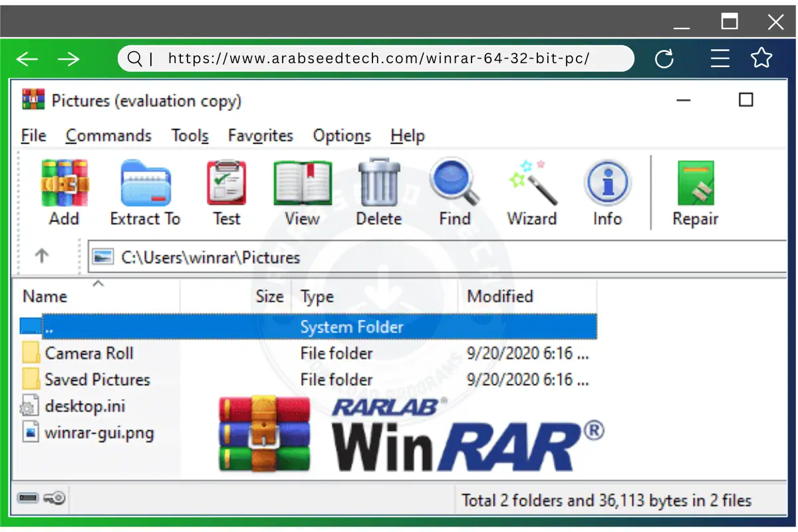Click the drive icon in the status bar
This screenshot has height=532, width=798.
[x=28, y=499]
